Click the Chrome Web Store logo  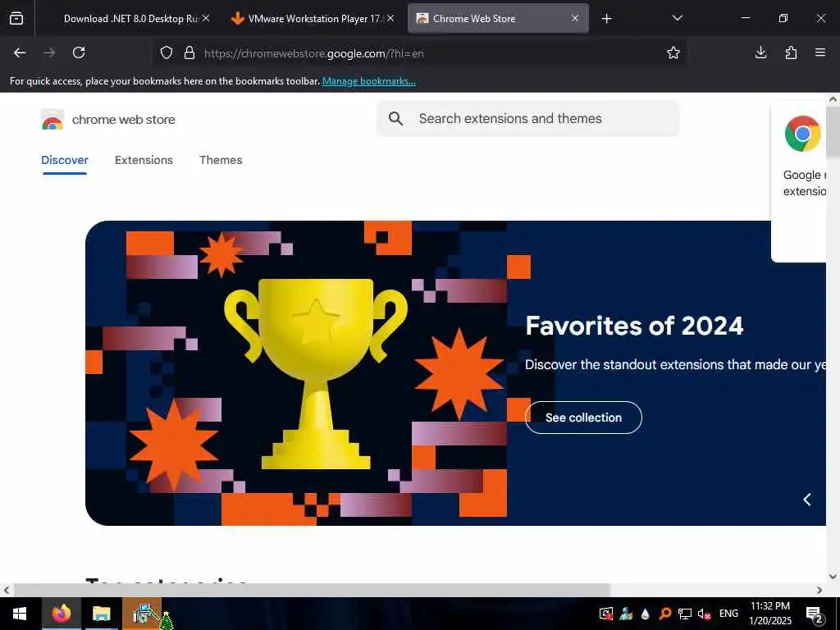(52, 120)
